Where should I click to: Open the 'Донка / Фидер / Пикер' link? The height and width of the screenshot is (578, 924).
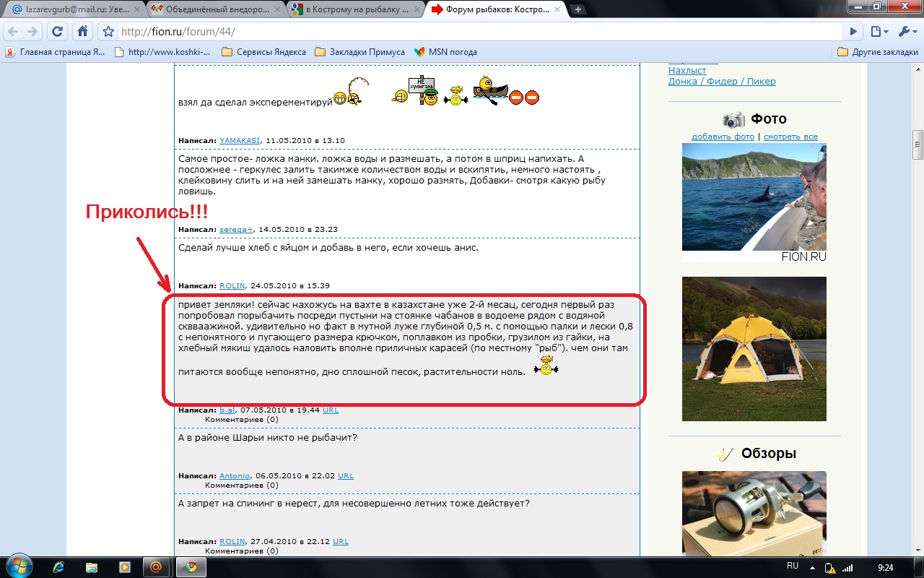coord(722,82)
